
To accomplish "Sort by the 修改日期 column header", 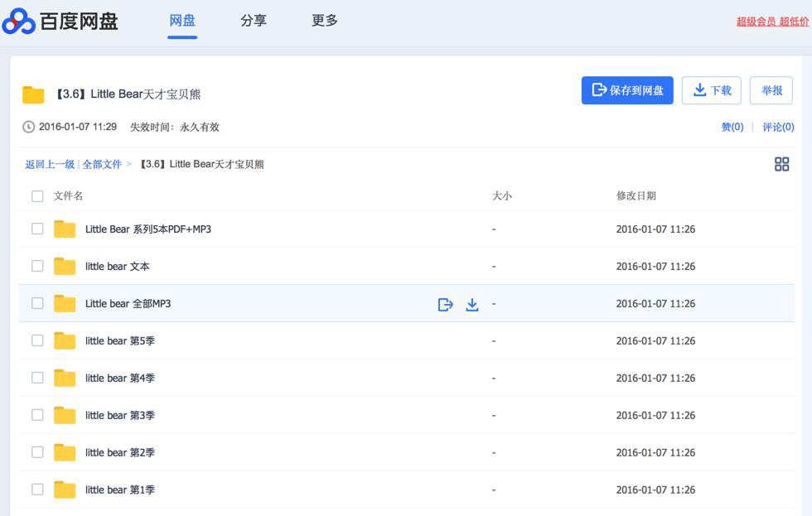I will point(636,196).
